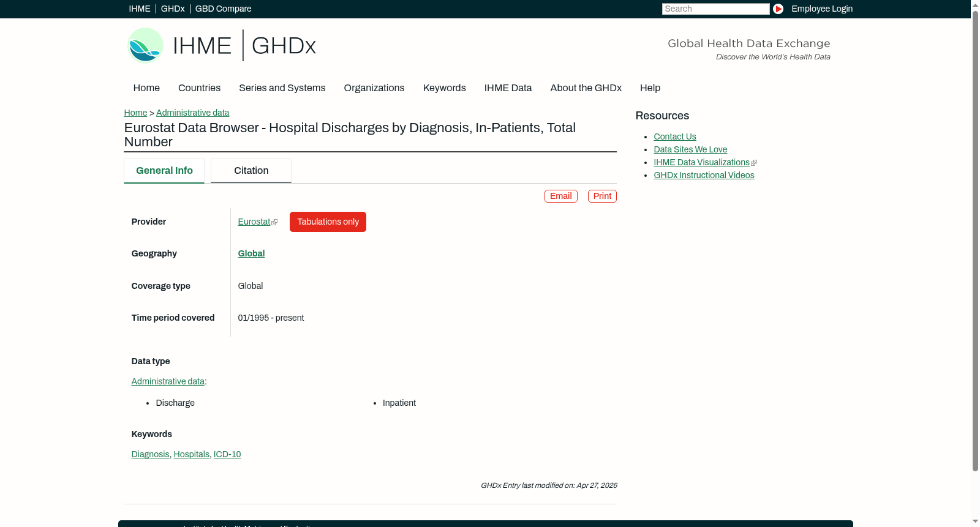Open the Help menu item
Viewport: 980px width, 527px height.
650,88
